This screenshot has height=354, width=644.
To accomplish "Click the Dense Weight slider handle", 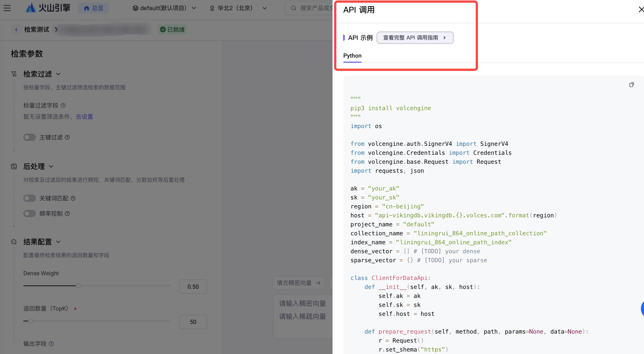I will click(78, 286).
